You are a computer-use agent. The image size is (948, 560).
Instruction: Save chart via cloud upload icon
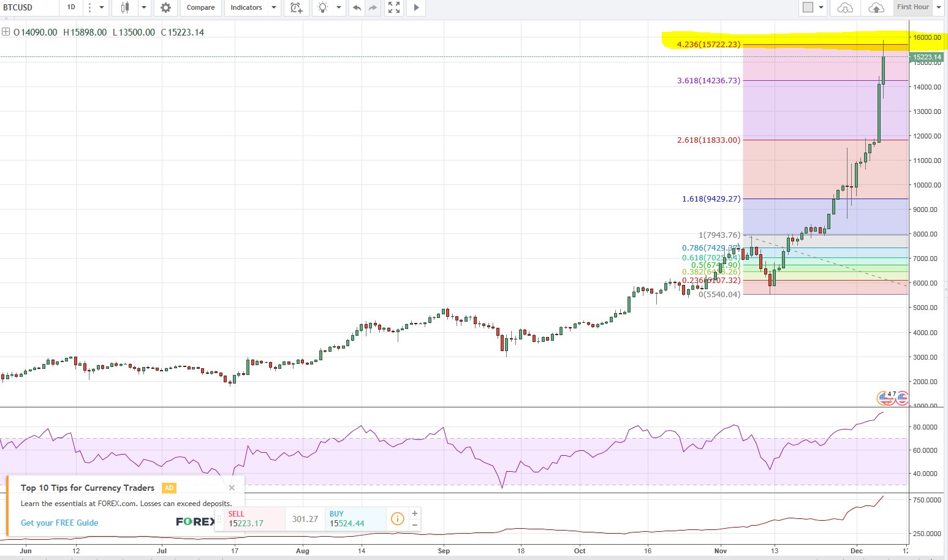(x=876, y=7)
